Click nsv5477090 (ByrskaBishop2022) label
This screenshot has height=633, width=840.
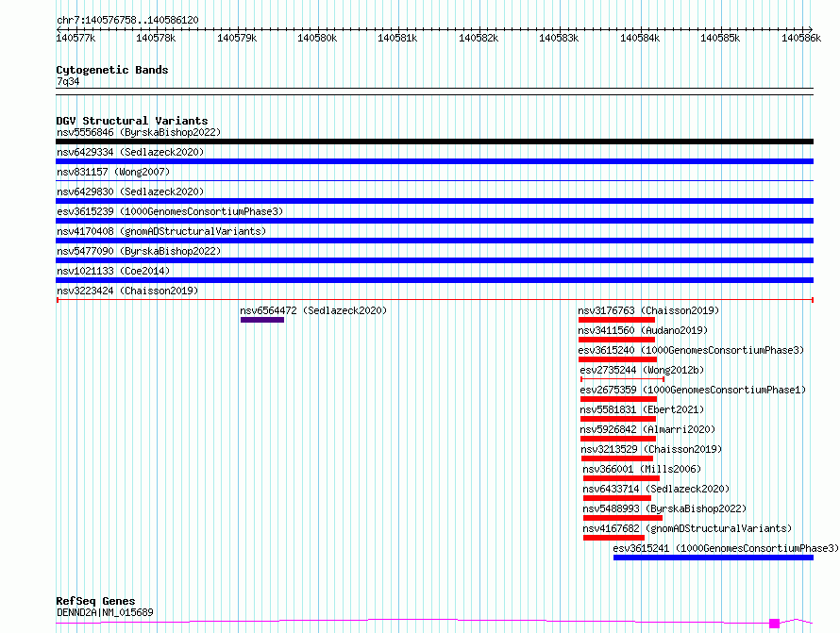point(139,251)
